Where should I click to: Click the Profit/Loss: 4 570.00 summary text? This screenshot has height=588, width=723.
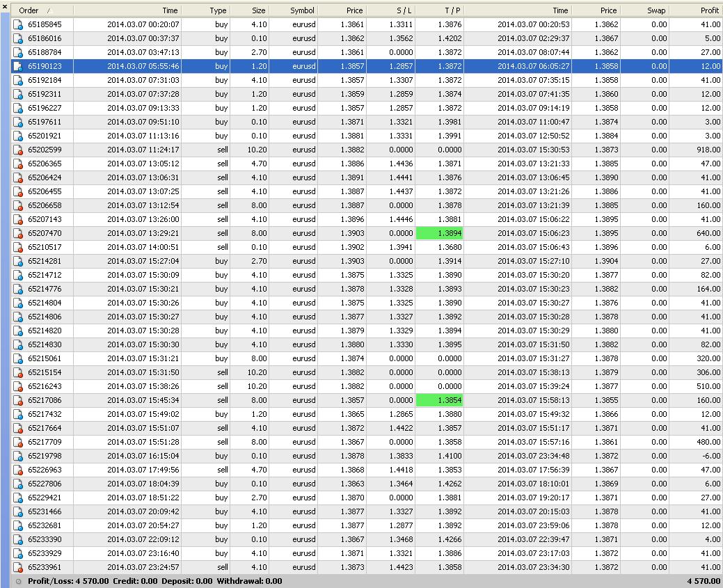pos(68,581)
